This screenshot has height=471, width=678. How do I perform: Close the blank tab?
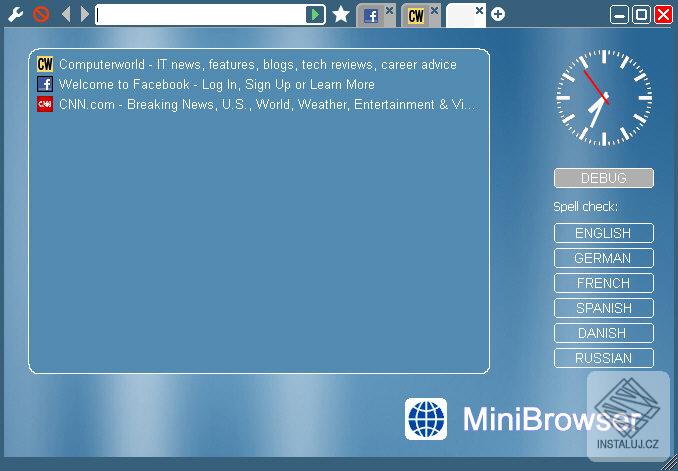(x=480, y=10)
